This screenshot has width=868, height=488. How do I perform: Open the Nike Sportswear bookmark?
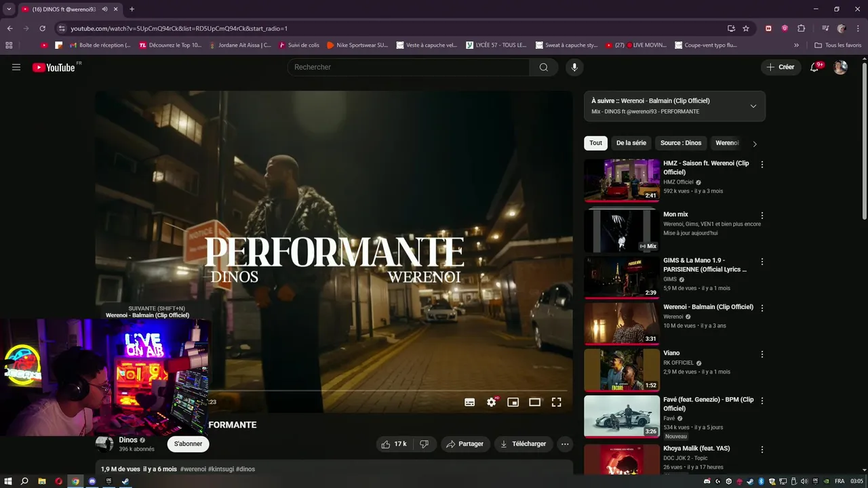coord(357,45)
